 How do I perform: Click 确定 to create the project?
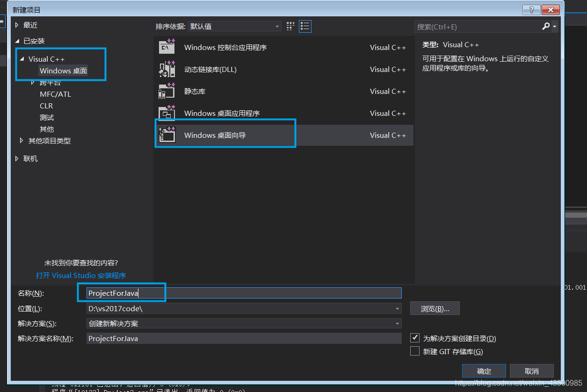484,371
